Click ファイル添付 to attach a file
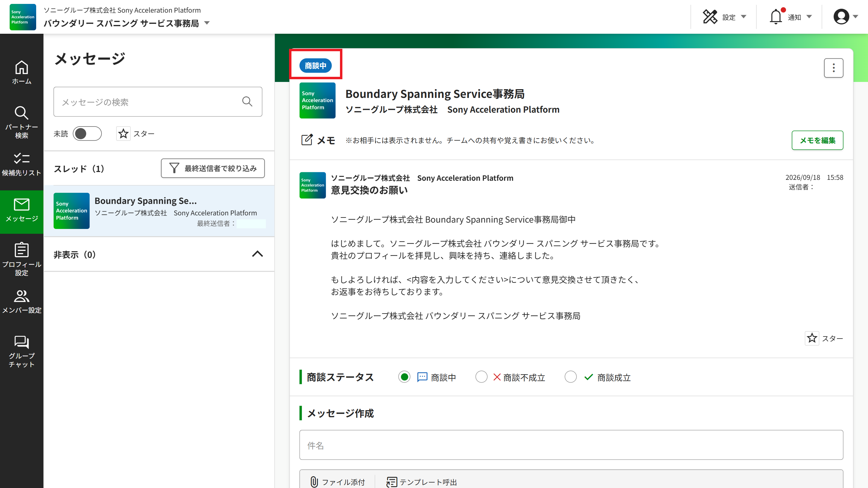Viewport: 868px width, 488px height. [x=337, y=482]
